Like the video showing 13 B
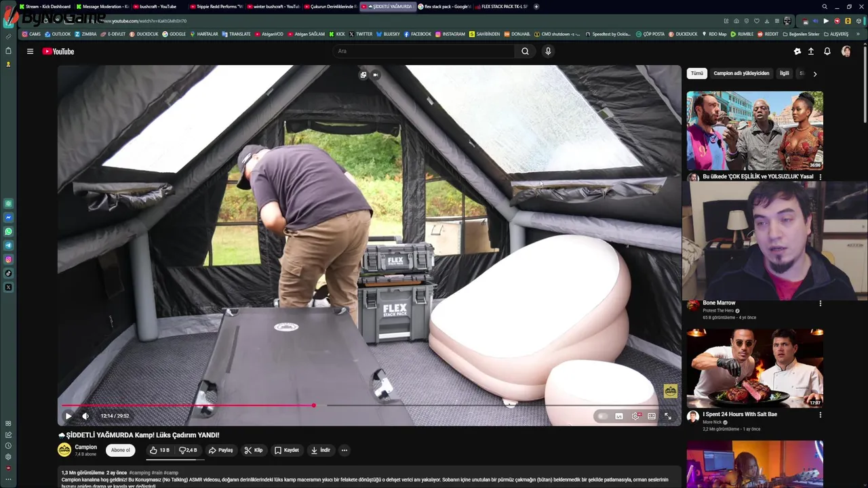This screenshot has height=488, width=868. tap(159, 450)
